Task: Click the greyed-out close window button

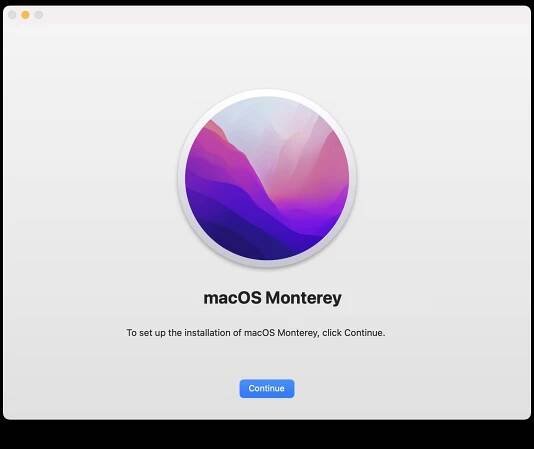Action: 12,15
